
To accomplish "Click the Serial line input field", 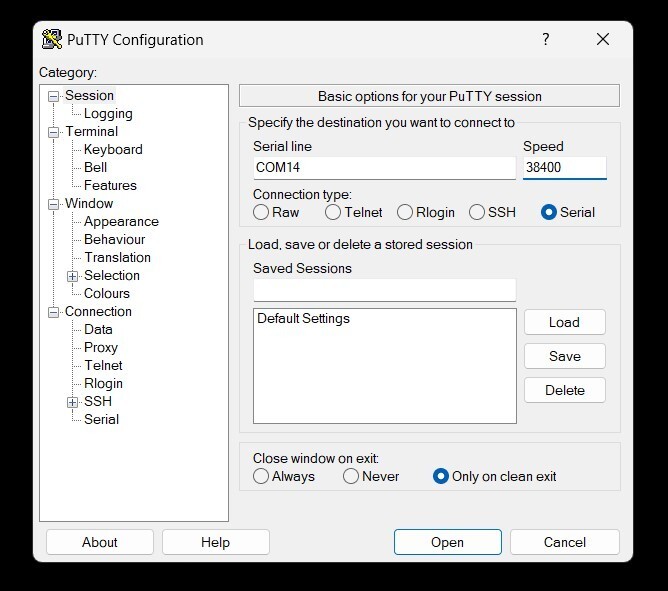I will (384, 168).
